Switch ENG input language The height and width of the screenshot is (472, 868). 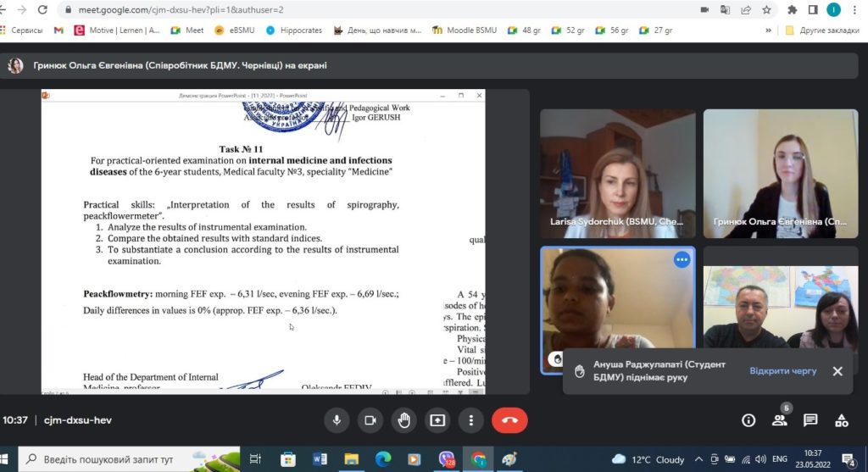780,459
